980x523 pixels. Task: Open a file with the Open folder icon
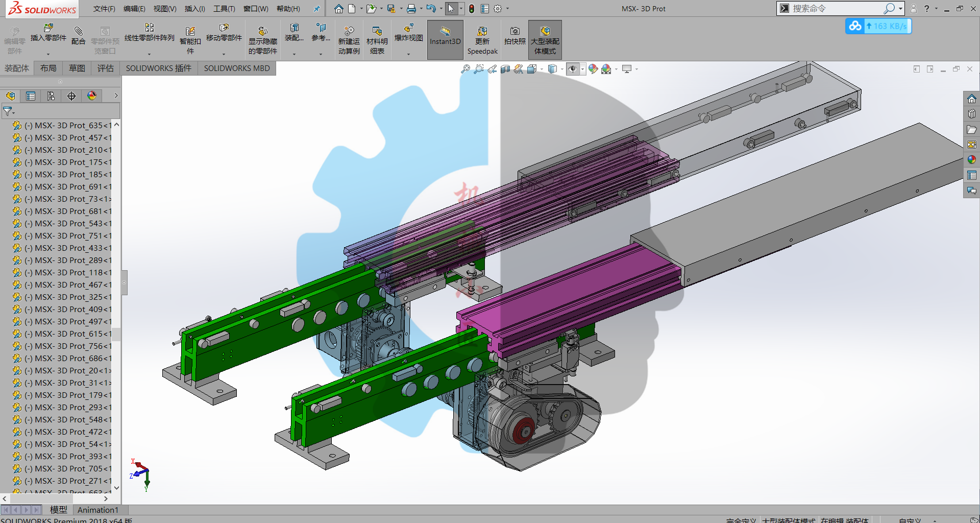tap(371, 9)
